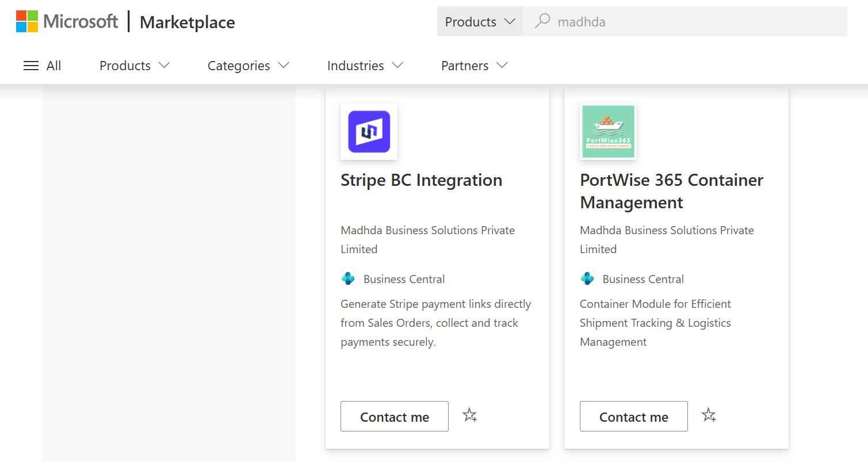Viewport: 868px width, 462px height.
Task: Expand the Products navigation menu
Action: [x=135, y=66]
